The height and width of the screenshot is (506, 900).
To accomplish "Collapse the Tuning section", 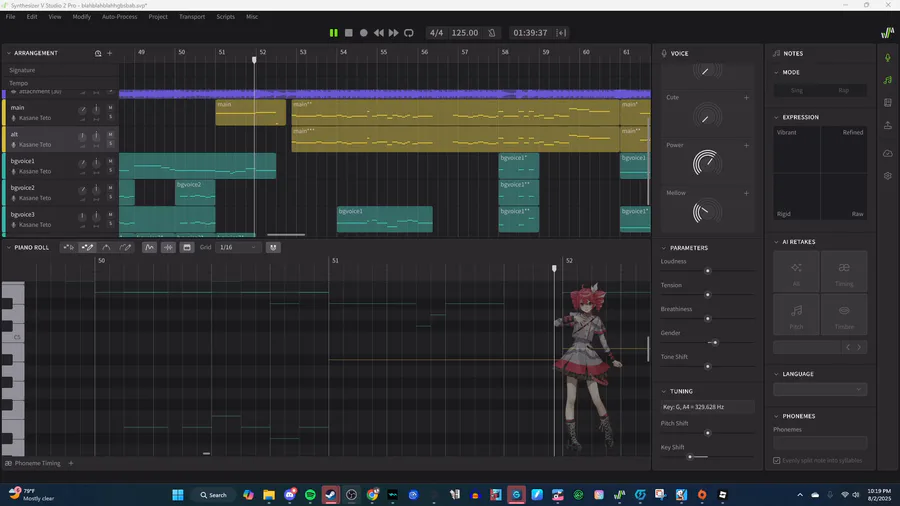I will pos(664,391).
